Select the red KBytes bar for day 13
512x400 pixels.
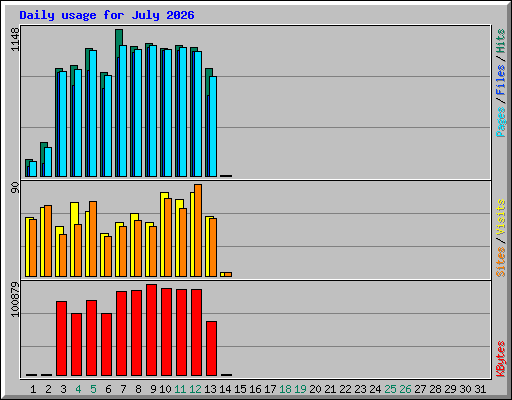[x=211, y=349]
